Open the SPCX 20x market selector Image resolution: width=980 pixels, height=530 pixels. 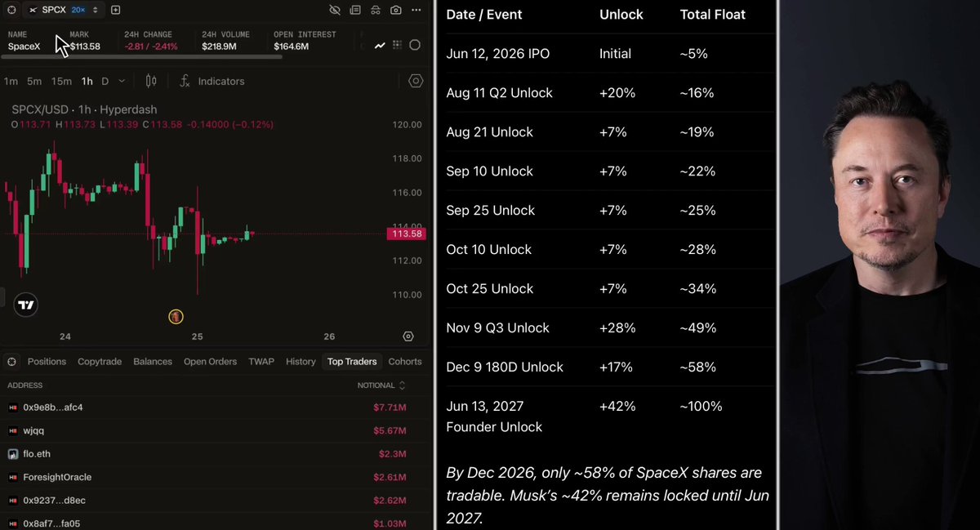[x=64, y=10]
